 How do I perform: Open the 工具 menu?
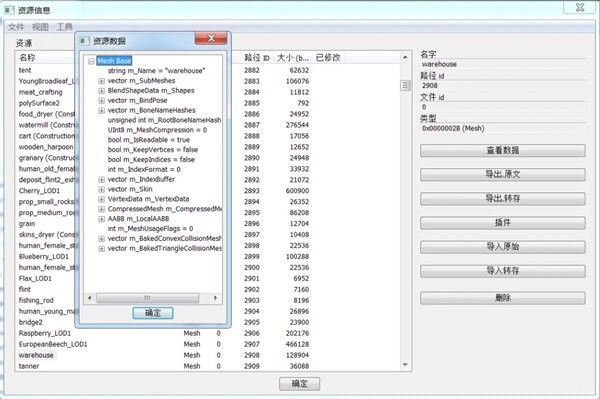[x=64, y=27]
